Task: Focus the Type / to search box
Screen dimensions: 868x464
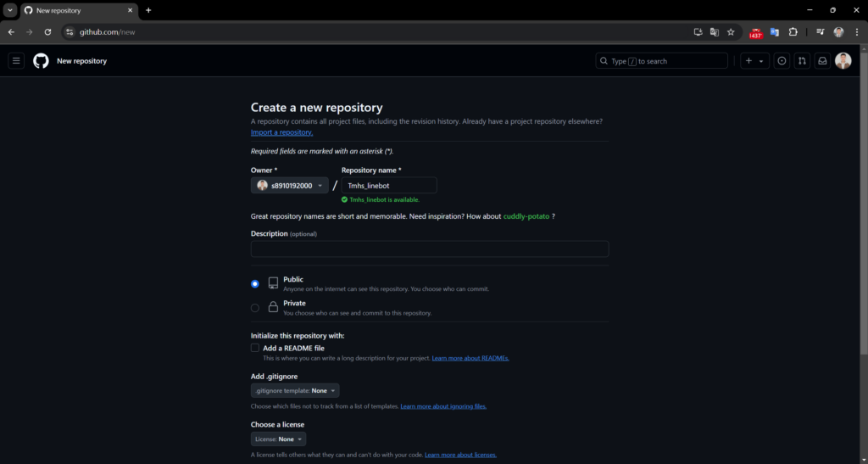Action: [661, 61]
